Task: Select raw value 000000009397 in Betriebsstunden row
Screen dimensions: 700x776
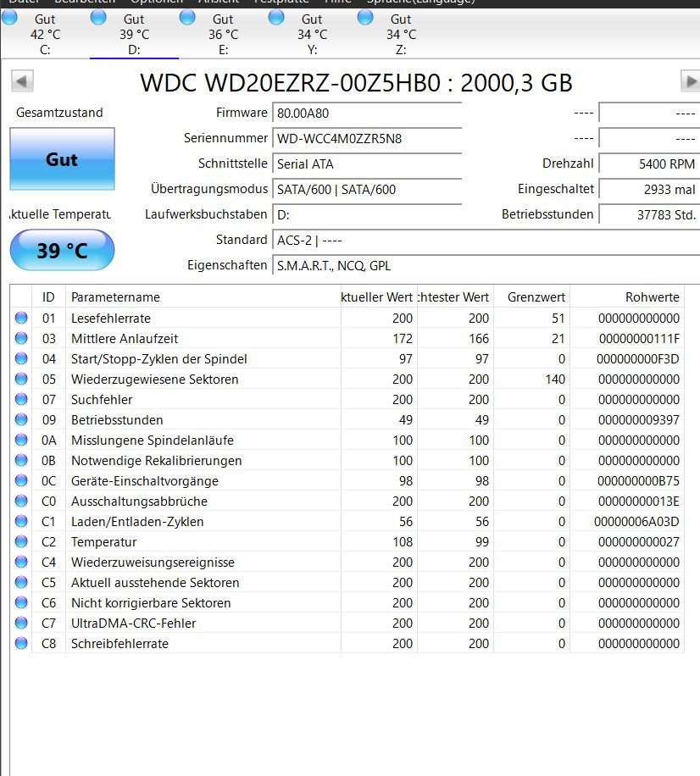Action: [639, 419]
